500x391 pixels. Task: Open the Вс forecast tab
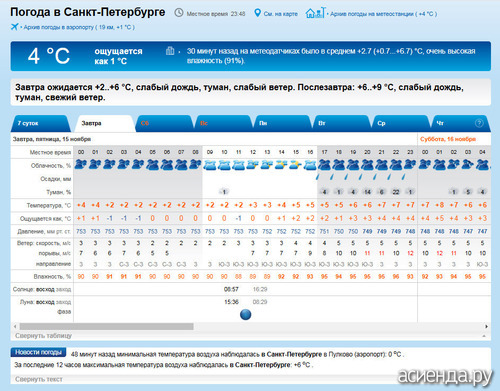(223, 123)
